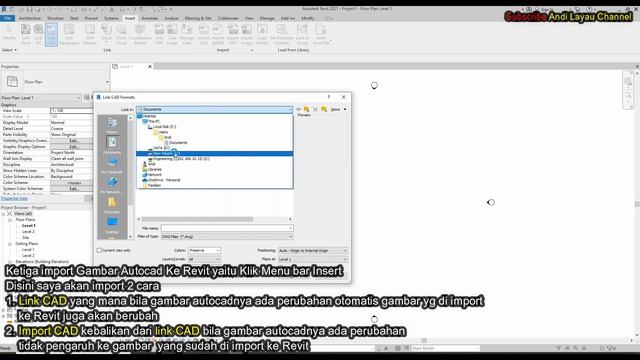The width and height of the screenshot is (640, 360).
Task: Click the delete X icon in dialog toolbar
Action: (315, 109)
